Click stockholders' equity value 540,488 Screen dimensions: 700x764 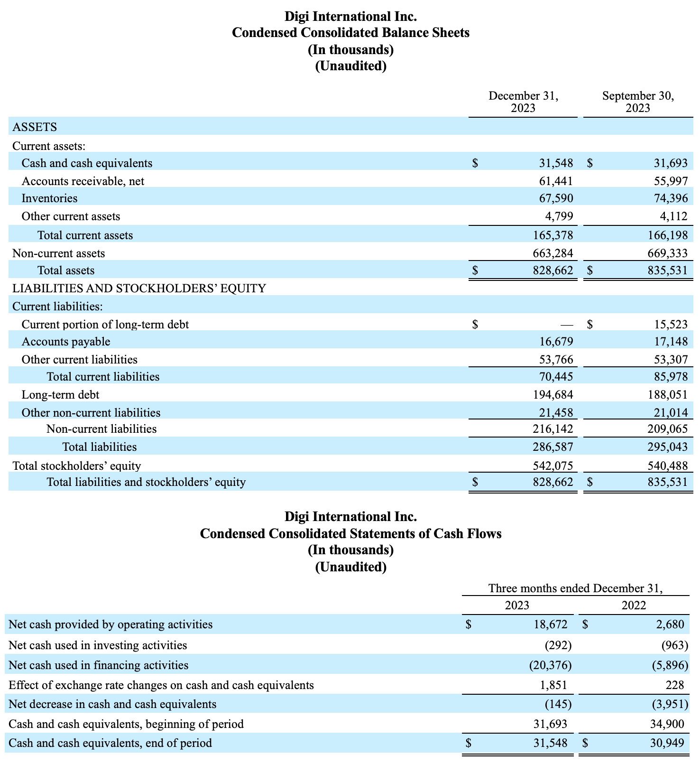[x=668, y=466]
